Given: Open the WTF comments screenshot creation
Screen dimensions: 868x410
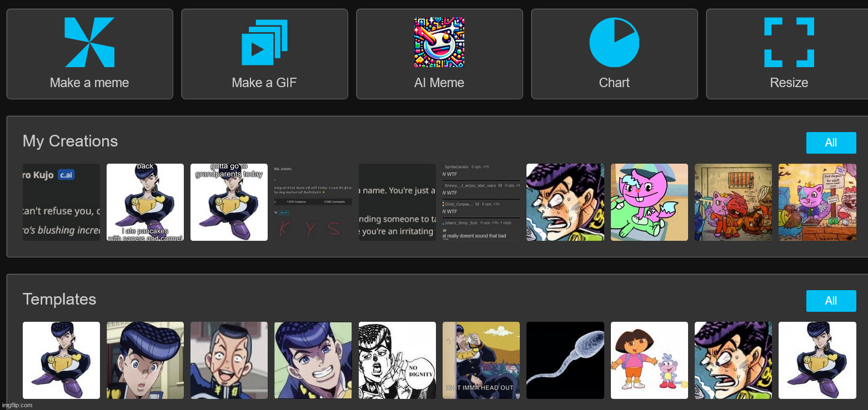Looking at the screenshot, I should pyautogui.click(x=481, y=202).
